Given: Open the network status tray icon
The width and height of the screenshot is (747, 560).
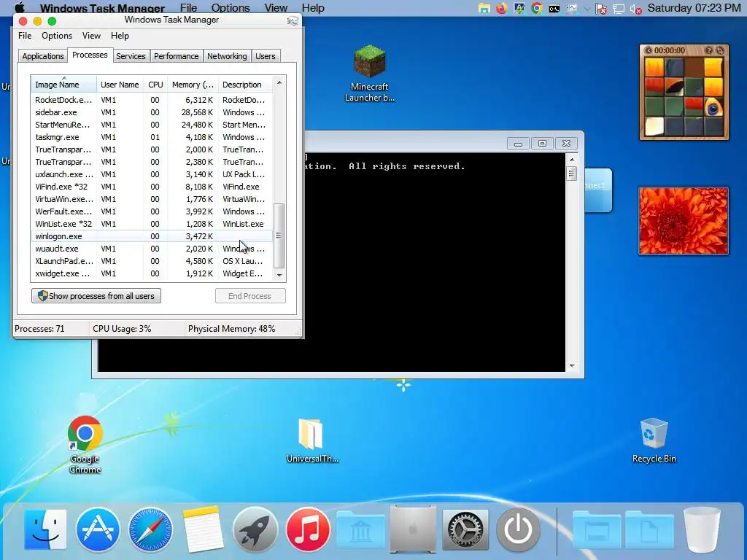Looking at the screenshot, I should click(x=619, y=9).
